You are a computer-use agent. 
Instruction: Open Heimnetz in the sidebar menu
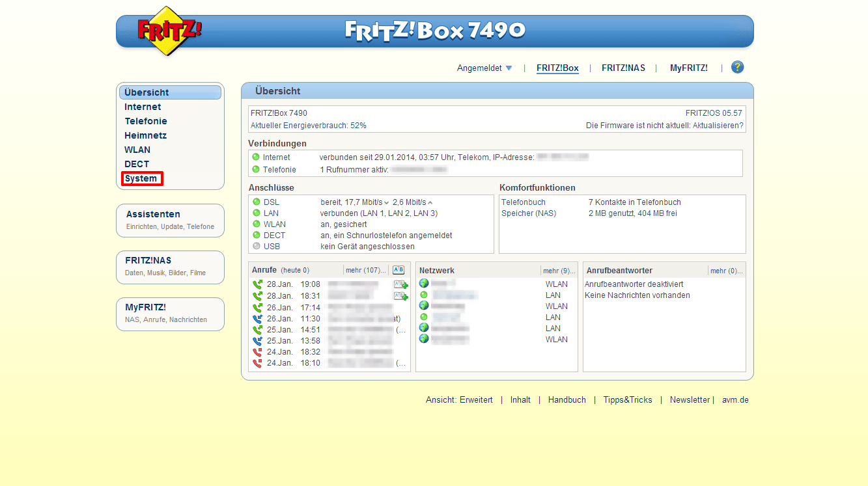coord(146,135)
